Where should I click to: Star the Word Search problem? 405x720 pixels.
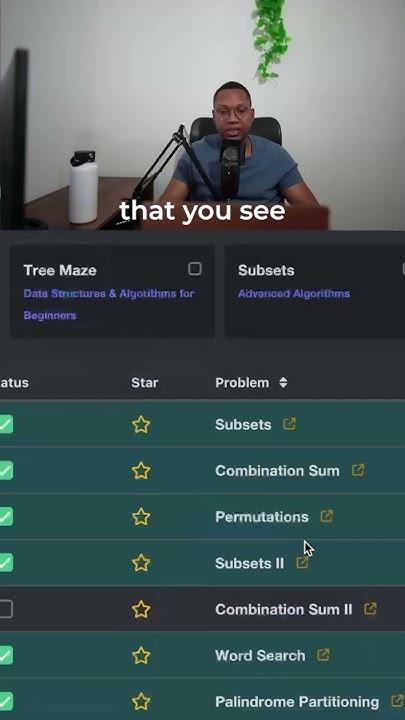pos(141,655)
